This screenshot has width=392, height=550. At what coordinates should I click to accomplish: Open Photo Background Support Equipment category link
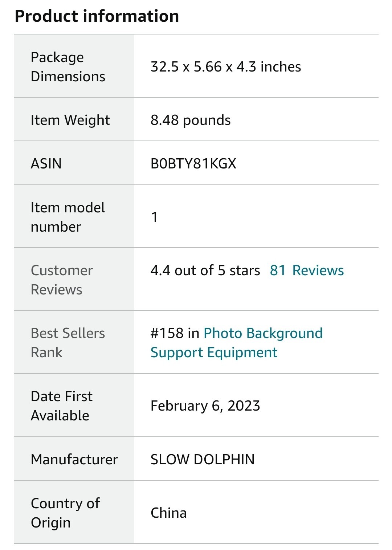coord(237,343)
